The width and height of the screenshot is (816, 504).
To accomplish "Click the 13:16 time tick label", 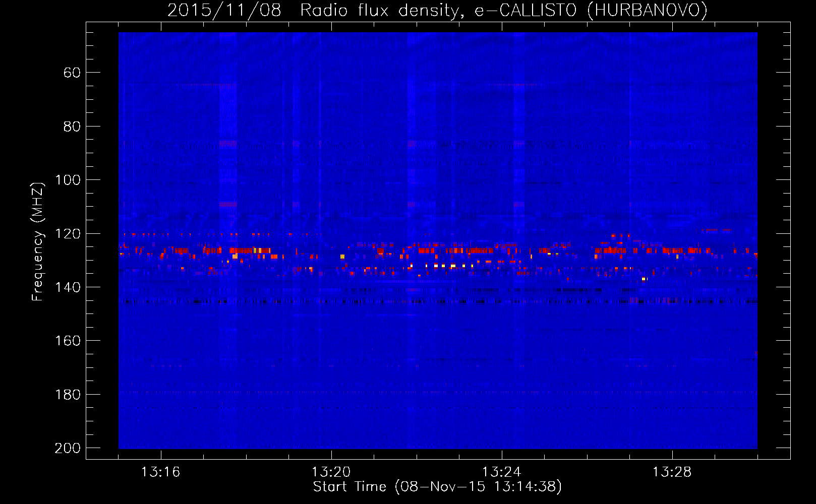I will (160, 472).
